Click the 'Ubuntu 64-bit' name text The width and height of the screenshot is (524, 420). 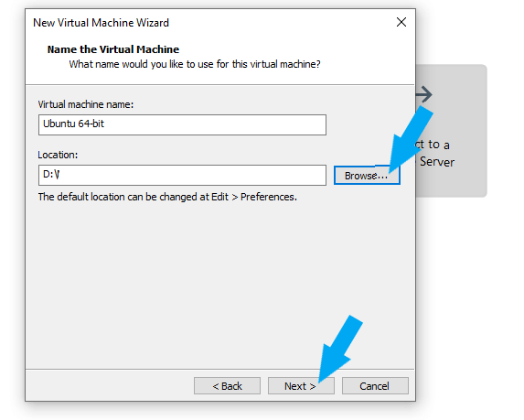(x=73, y=124)
